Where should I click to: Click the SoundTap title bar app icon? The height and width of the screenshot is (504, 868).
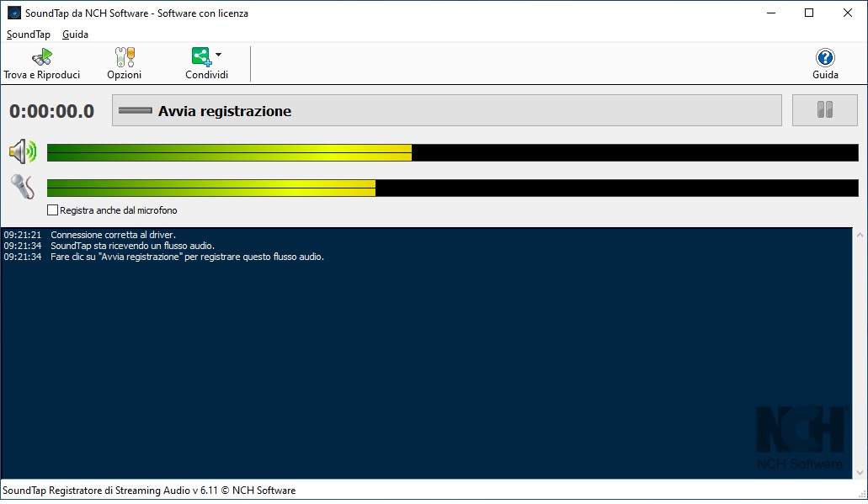pos(13,13)
